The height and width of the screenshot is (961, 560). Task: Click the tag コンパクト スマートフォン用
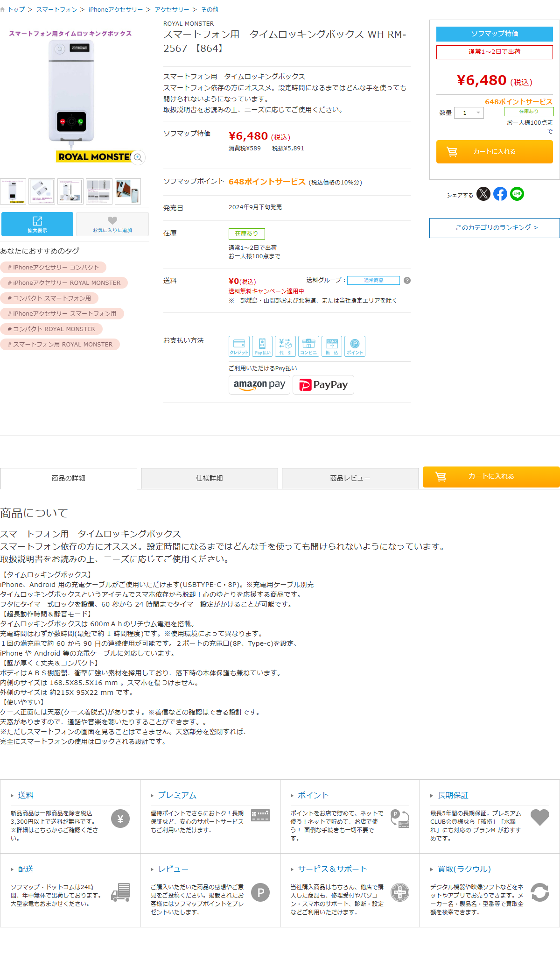(49, 298)
